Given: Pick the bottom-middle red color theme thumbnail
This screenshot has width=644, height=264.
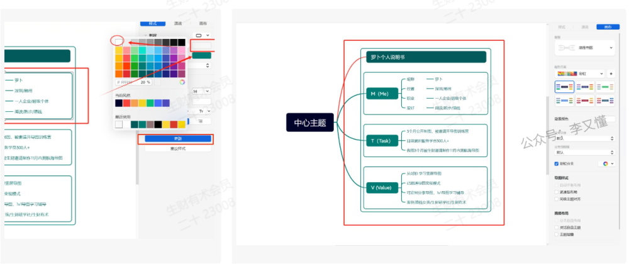Looking at the screenshot, I should click(x=585, y=101).
